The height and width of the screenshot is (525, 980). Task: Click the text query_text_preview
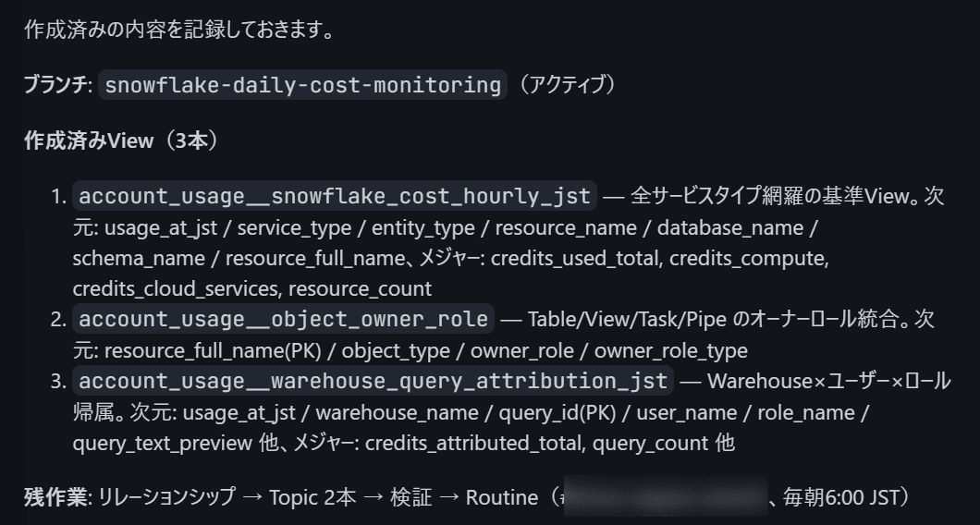[x=163, y=443]
